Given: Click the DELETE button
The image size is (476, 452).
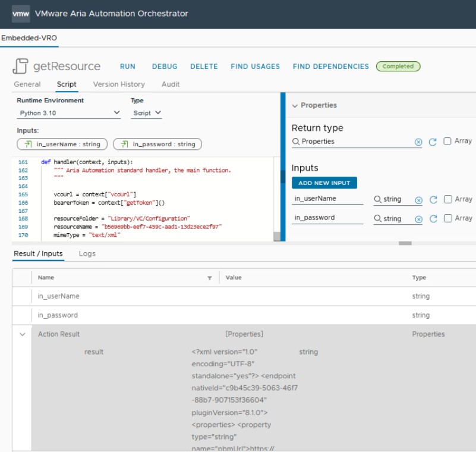Looking at the screenshot, I should tap(204, 67).
